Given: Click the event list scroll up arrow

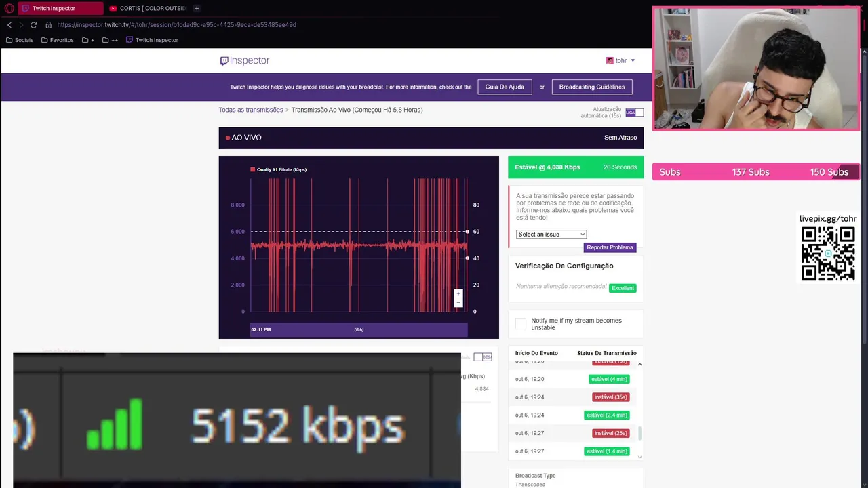Looking at the screenshot, I should [x=639, y=365].
